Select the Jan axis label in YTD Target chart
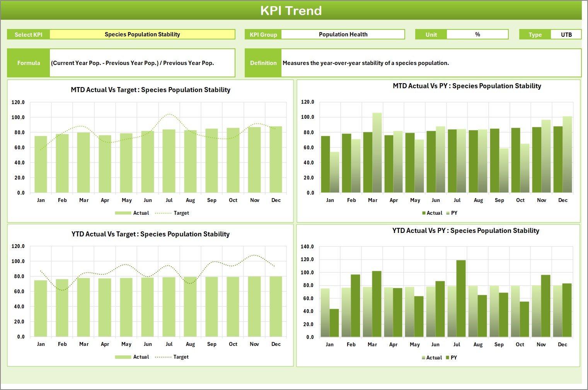Image resolution: width=588 pixels, height=390 pixels. (41, 344)
